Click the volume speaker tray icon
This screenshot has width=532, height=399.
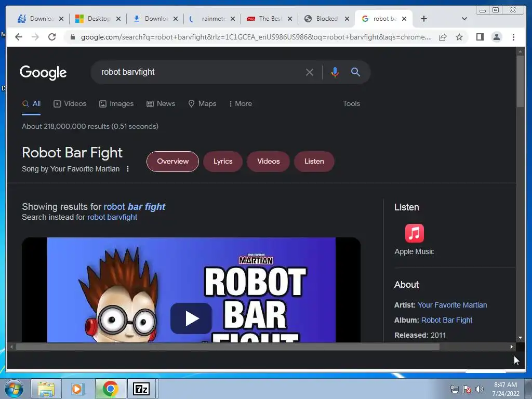(x=479, y=389)
